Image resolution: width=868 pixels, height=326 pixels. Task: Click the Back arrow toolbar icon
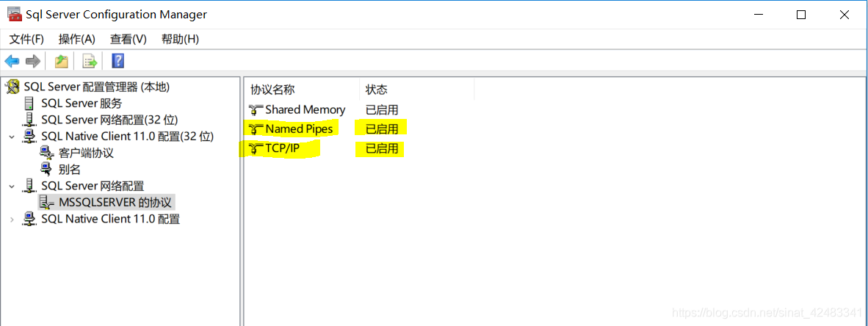click(x=12, y=61)
